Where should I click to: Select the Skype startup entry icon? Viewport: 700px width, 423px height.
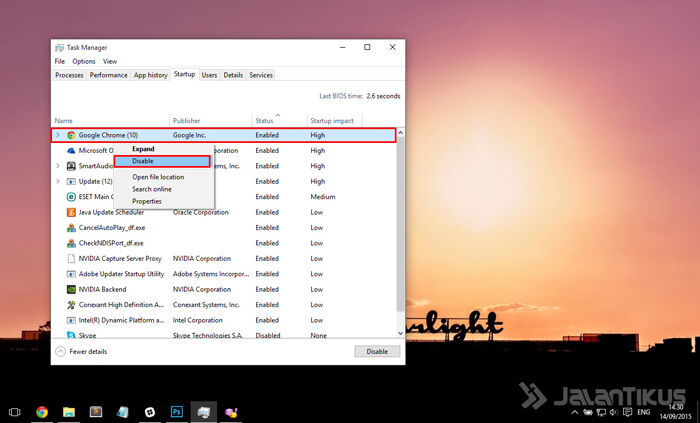[x=71, y=336]
